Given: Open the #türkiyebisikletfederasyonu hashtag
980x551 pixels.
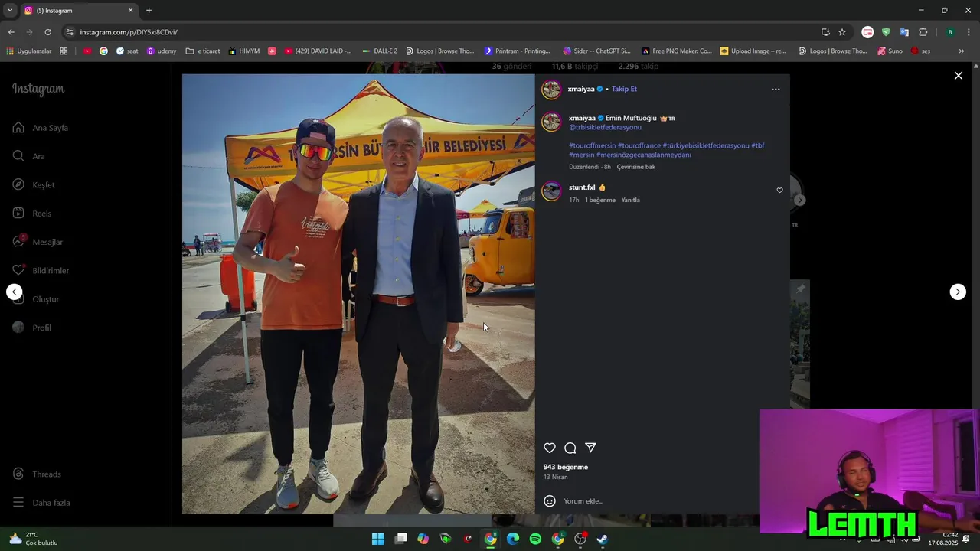Looking at the screenshot, I should (x=706, y=145).
